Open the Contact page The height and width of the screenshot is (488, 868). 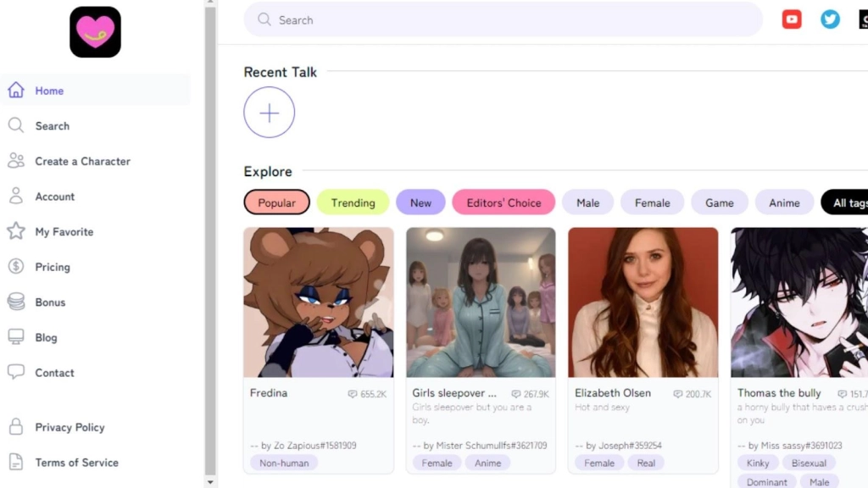click(53, 373)
